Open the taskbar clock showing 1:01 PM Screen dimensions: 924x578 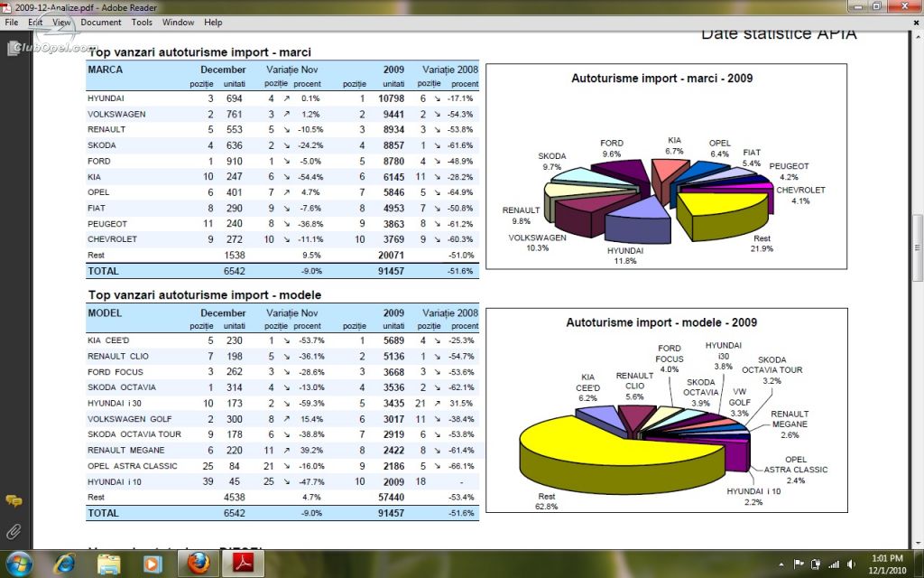887,564
